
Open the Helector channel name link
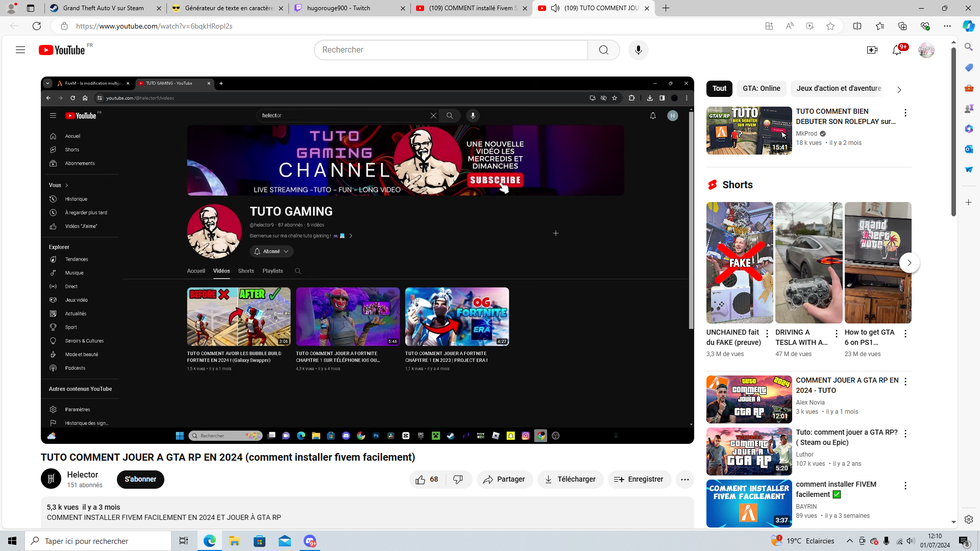click(x=83, y=474)
